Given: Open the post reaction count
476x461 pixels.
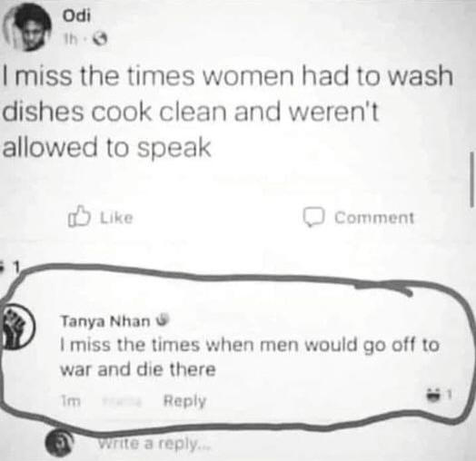Looking at the screenshot, I should tap(11, 267).
